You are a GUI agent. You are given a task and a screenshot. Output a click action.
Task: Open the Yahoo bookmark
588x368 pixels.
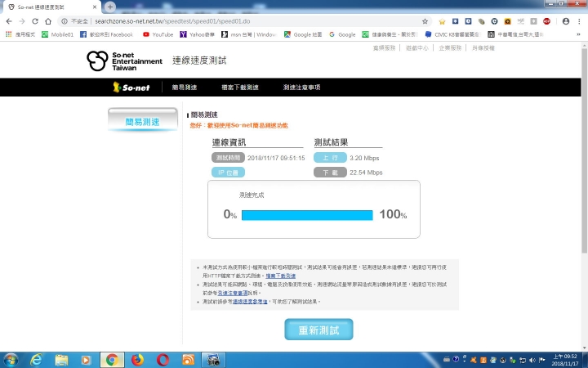click(198, 34)
